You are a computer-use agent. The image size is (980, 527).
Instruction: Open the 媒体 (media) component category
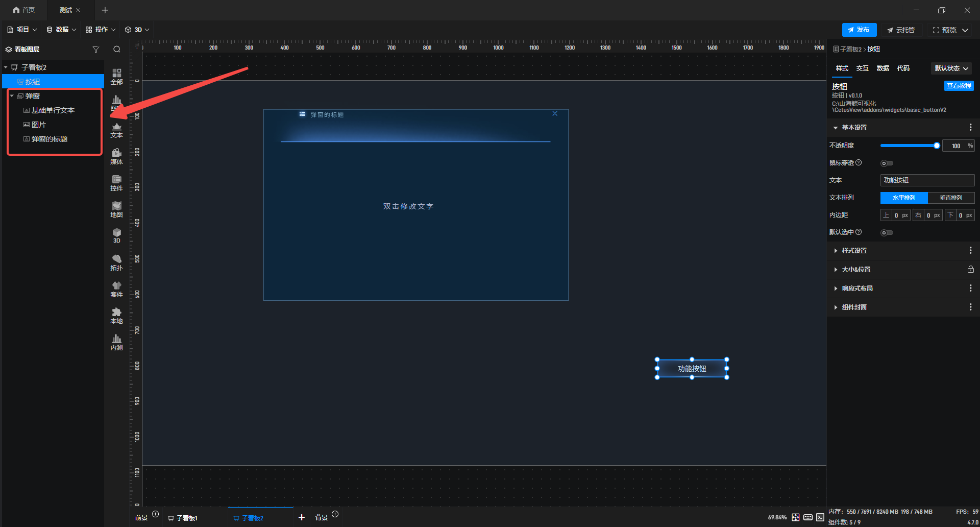116,156
